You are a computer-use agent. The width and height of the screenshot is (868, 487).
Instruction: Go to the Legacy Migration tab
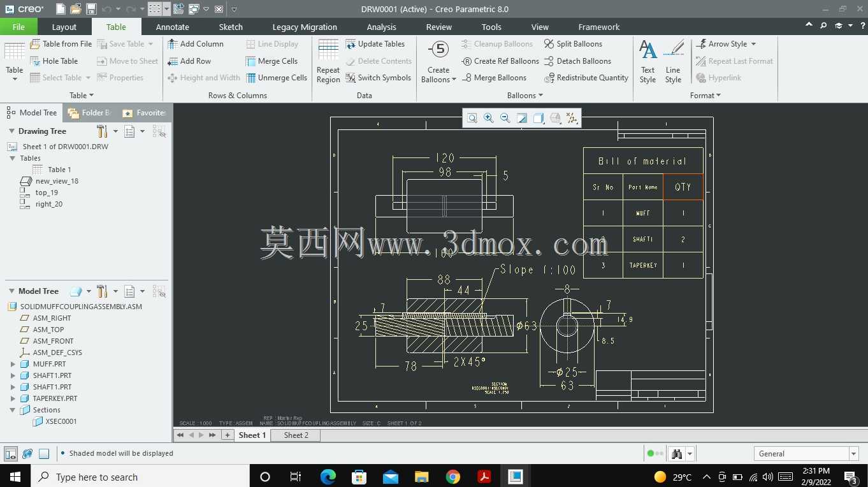point(305,27)
